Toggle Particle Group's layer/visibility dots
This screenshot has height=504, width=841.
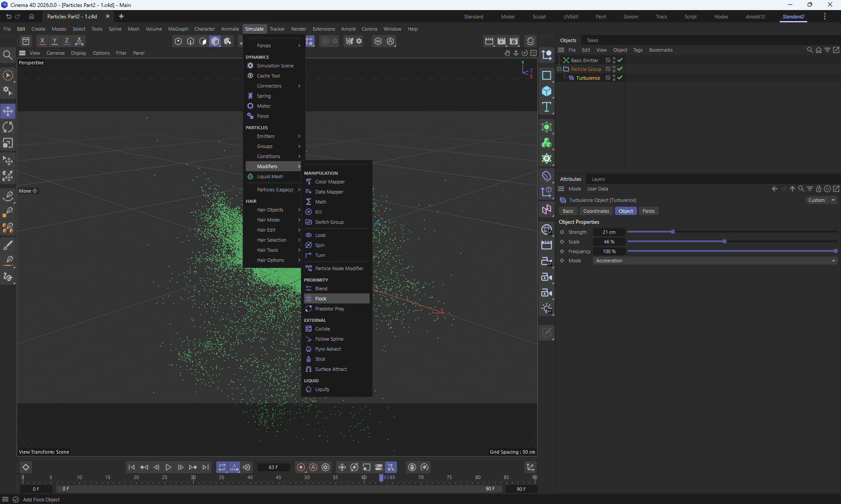(614, 69)
